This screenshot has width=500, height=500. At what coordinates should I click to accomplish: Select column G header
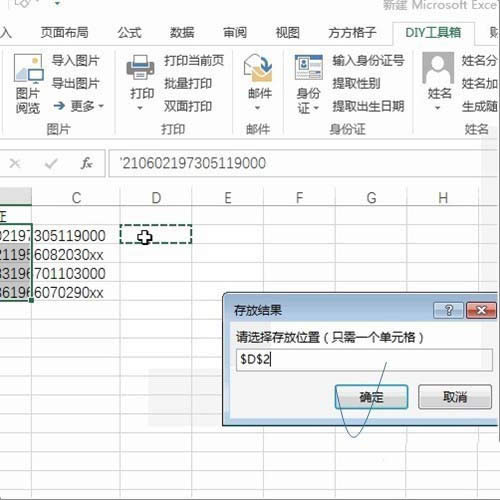pyautogui.click(x=371, y=198)
